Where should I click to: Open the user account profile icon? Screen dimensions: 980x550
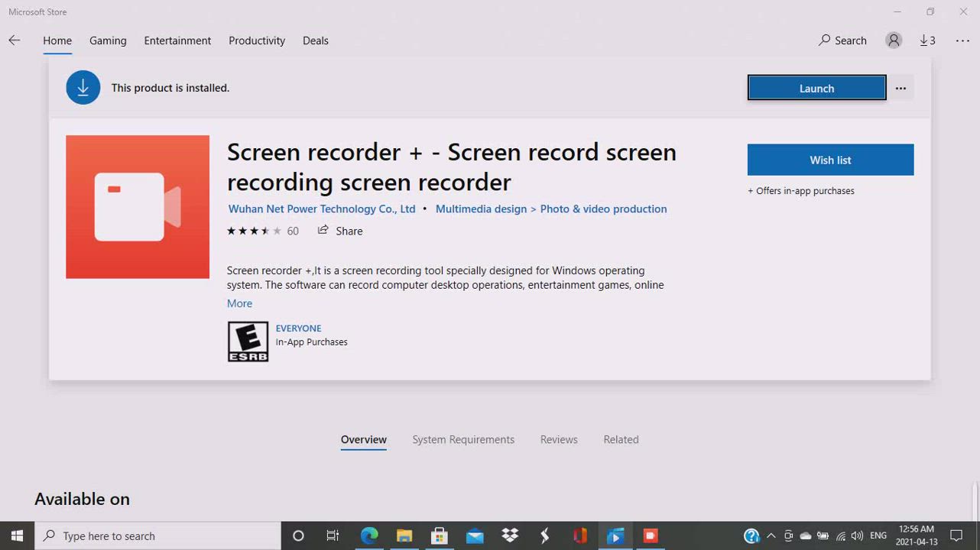(x=894, y=40)
